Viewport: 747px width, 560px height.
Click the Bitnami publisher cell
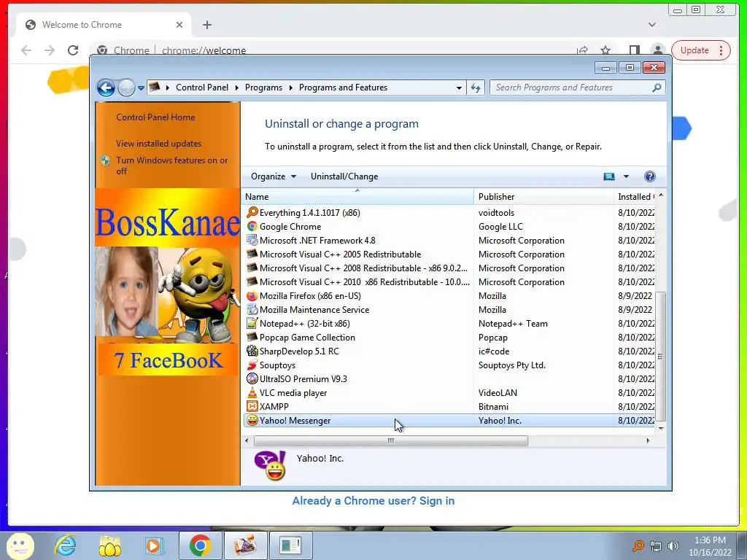[493, 406]
